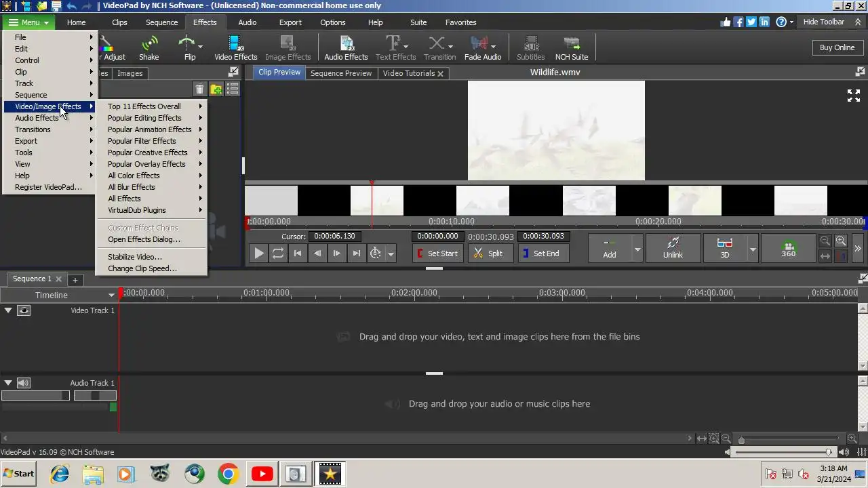Collapse Video Track 1 with its triangle
Image resolution: width=868 pixels, height=488 pixels.
pos(8,310)
